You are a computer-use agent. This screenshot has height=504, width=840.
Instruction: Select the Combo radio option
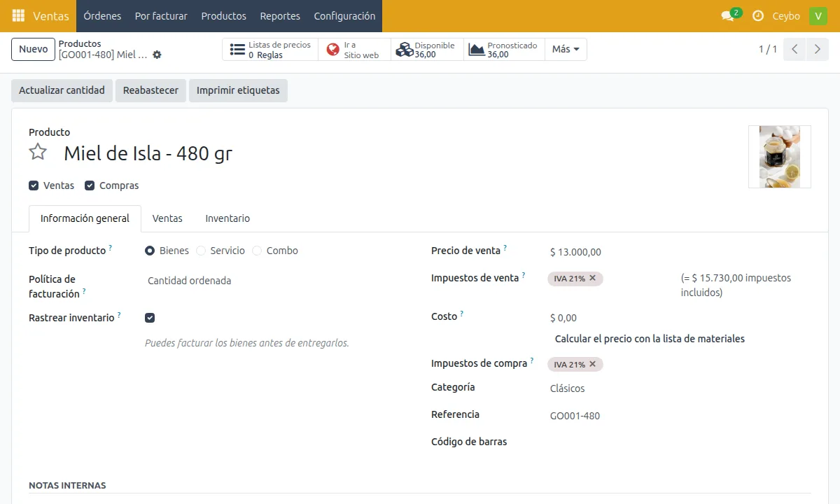257,251
